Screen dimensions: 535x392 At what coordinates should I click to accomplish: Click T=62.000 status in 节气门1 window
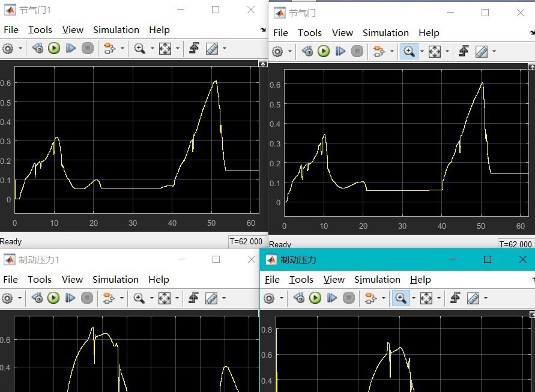click(246, 241)
